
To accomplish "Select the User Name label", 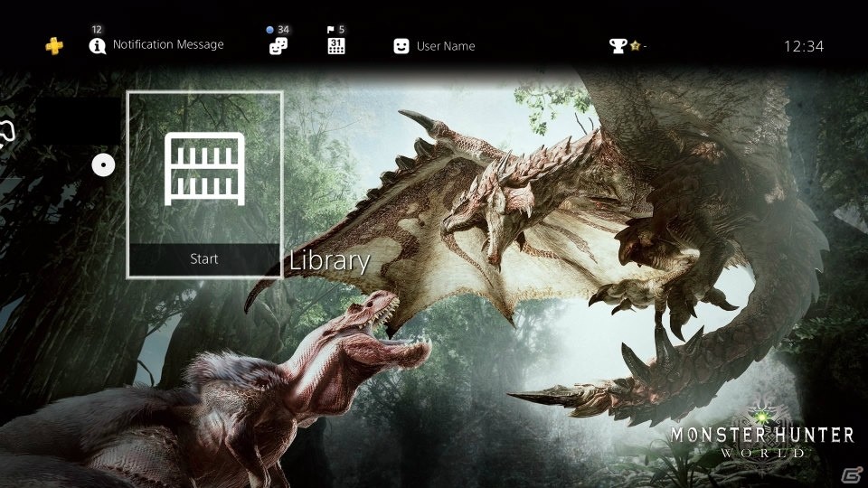I will coord(446,46).
